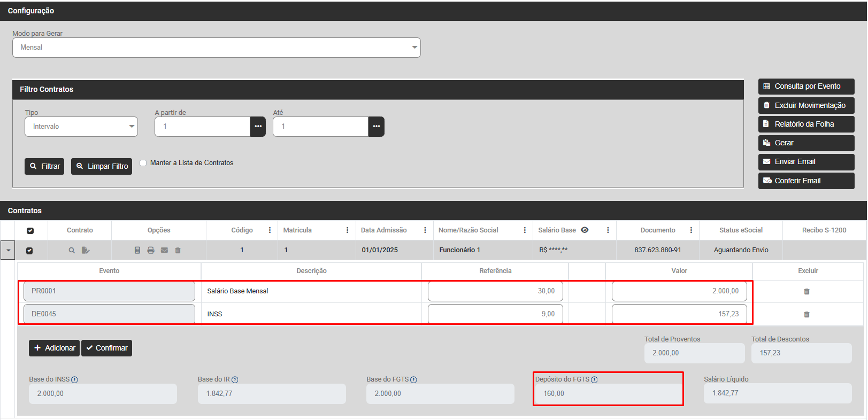Toggle the Salário Base eye visibility icon
The image size is (868, 420).
(x=585, y=230)
